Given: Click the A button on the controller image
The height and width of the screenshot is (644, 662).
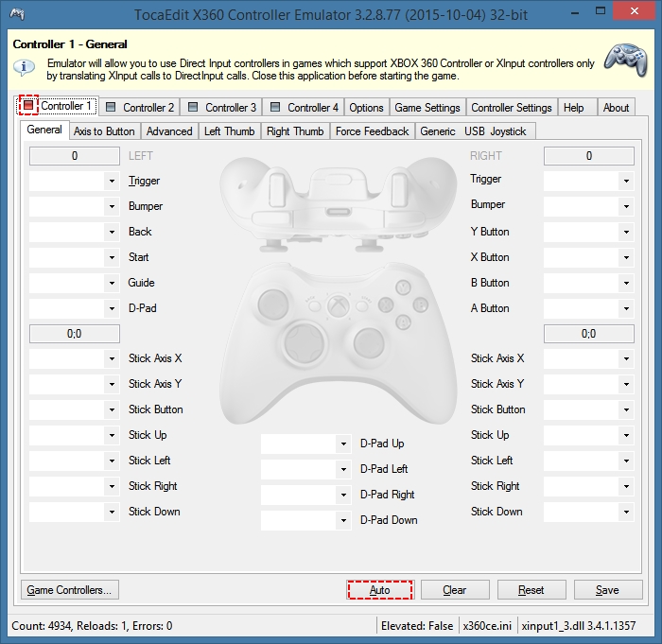Looking at the screenshot, I should pos(403,322).
